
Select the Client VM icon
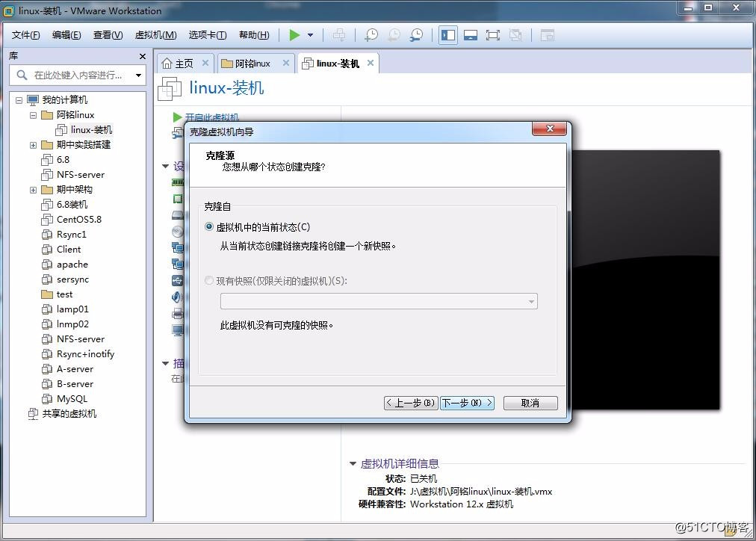click(x=47, y=250)
